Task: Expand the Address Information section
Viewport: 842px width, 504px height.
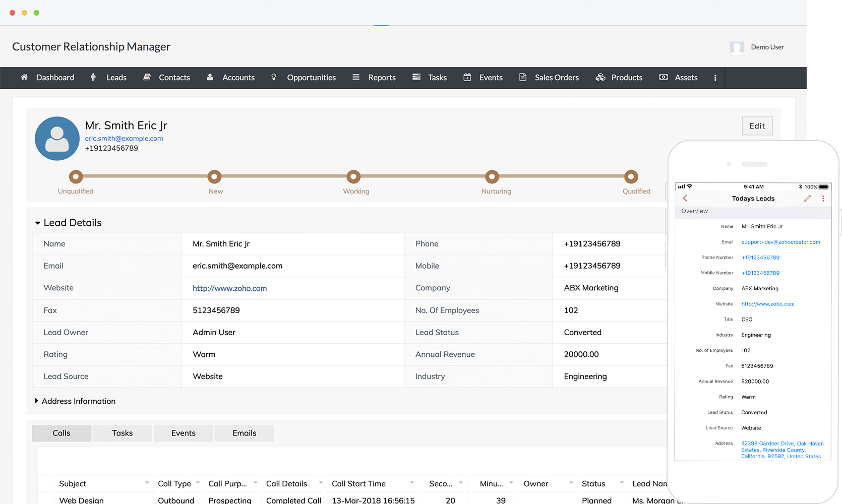Action: 36,401
